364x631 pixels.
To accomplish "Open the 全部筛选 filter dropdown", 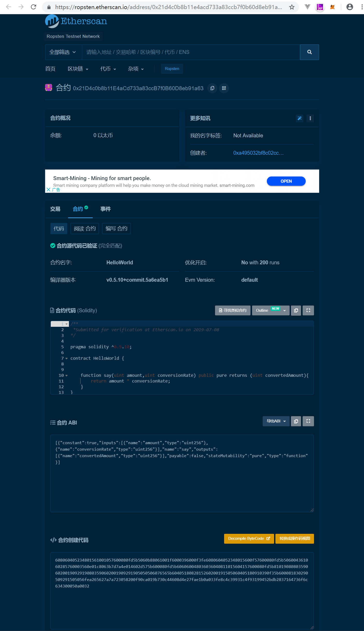I will pyautogui.click(x=63, y=52).
